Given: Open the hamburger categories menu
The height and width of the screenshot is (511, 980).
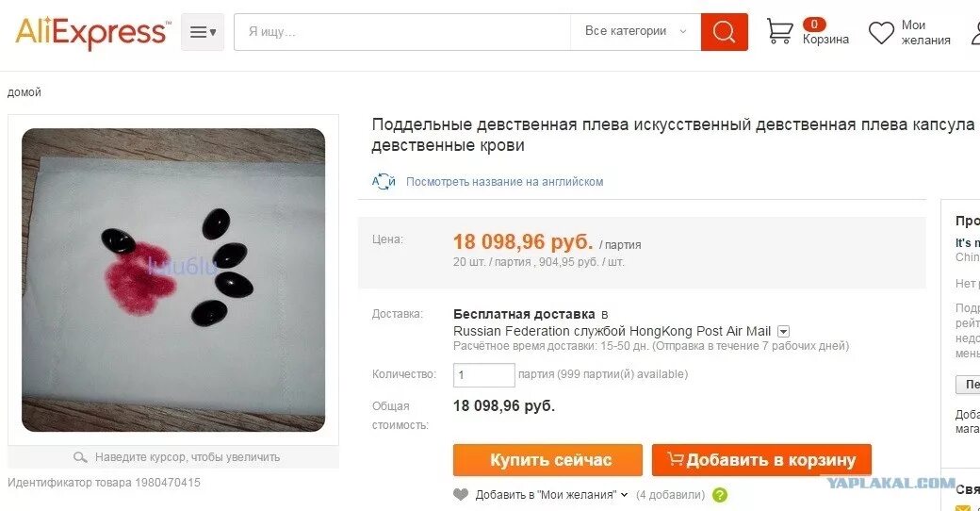Looking at the screenshot, I should point(203,32).
